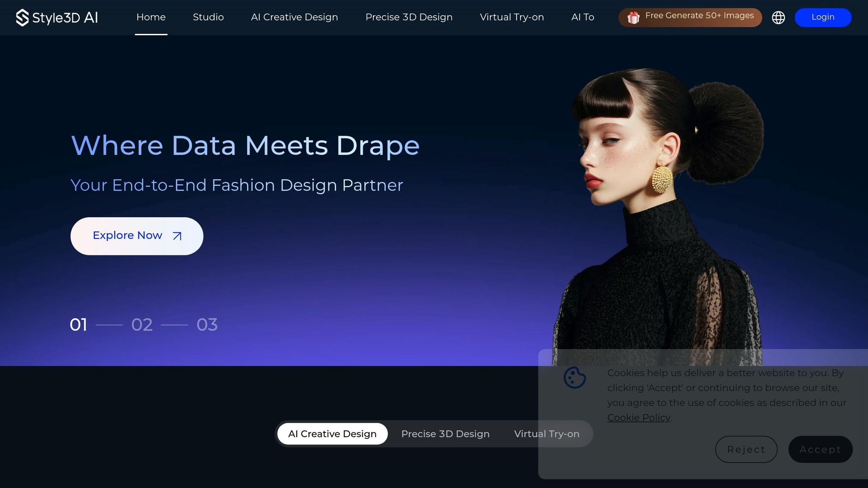Open Precise 3D Design nav menu
The height and width of the screenshot is (488, 868).
click(409, 17)
